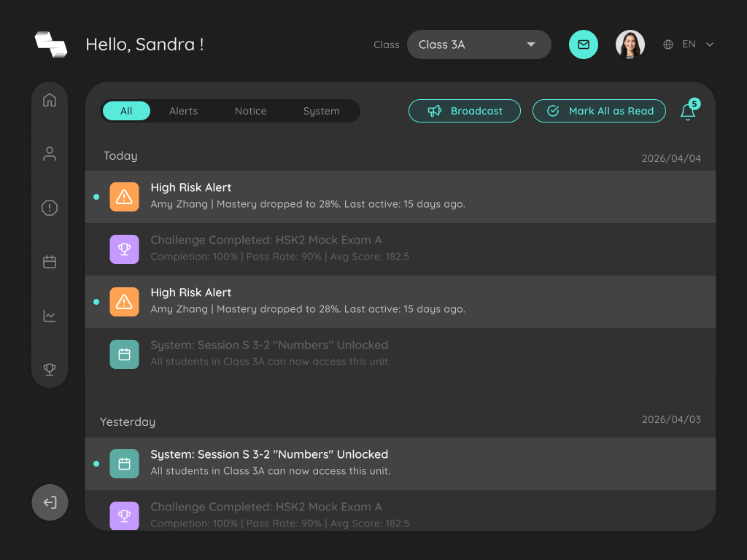The width and height of the screenshot is (747, 560).
Task: Select the All filter tab
Action: click(126, 111)
